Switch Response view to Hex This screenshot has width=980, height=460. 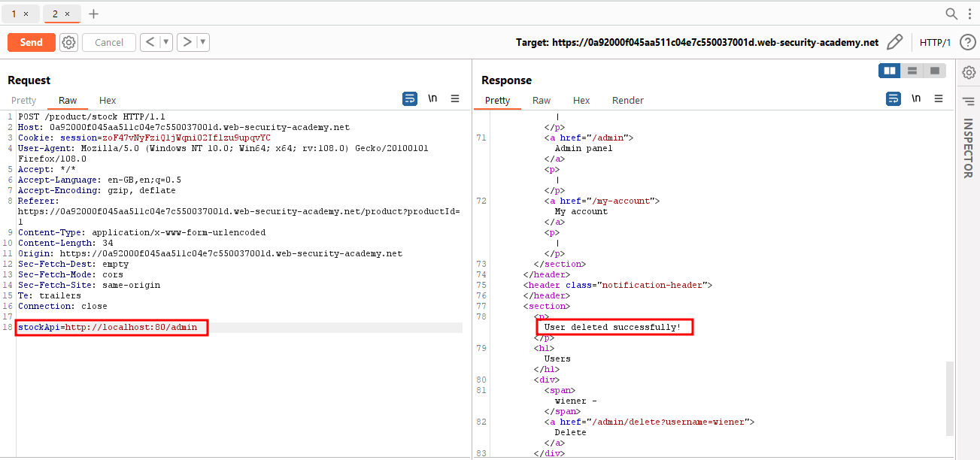581,101
